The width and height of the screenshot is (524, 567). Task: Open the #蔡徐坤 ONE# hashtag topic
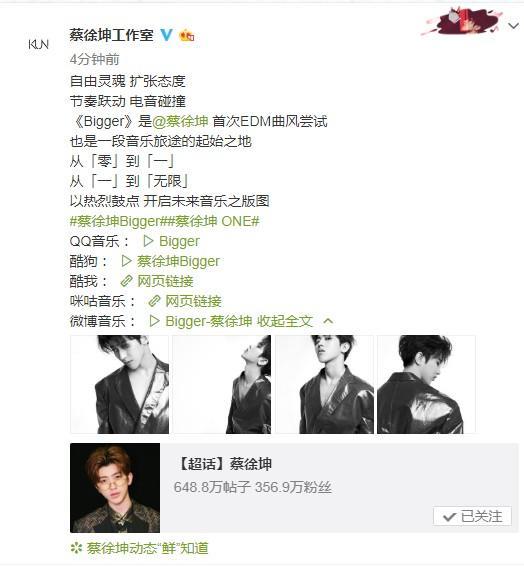tap(212, 221)
